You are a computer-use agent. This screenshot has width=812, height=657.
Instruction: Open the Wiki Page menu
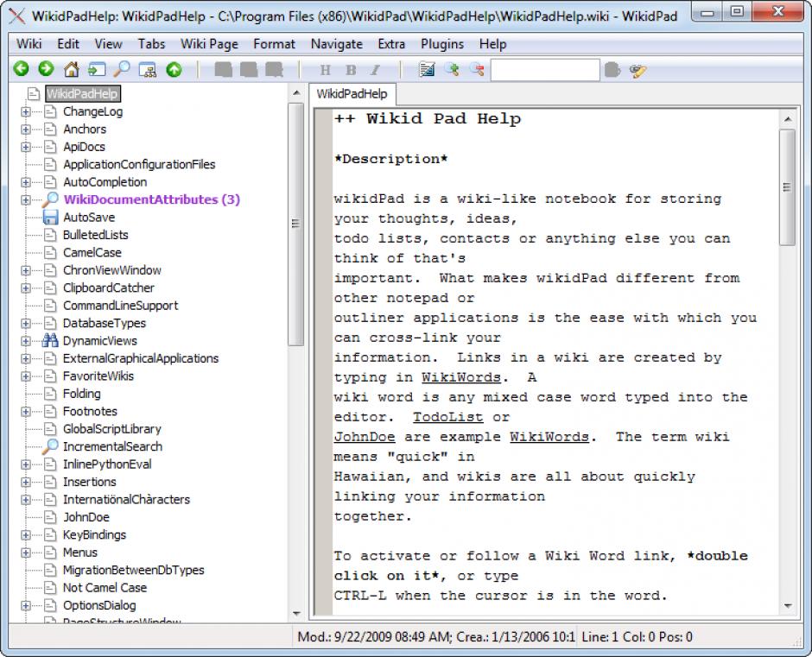tap(209, 44)
